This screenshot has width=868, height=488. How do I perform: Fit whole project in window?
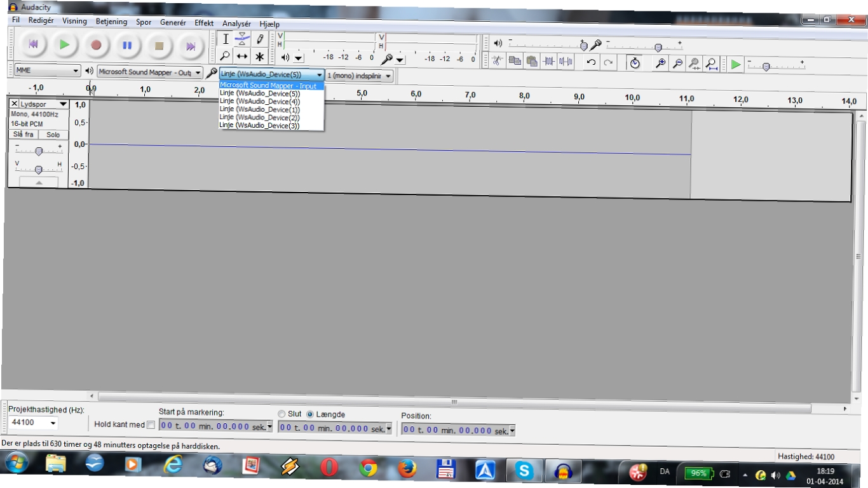tap(712, 64)
